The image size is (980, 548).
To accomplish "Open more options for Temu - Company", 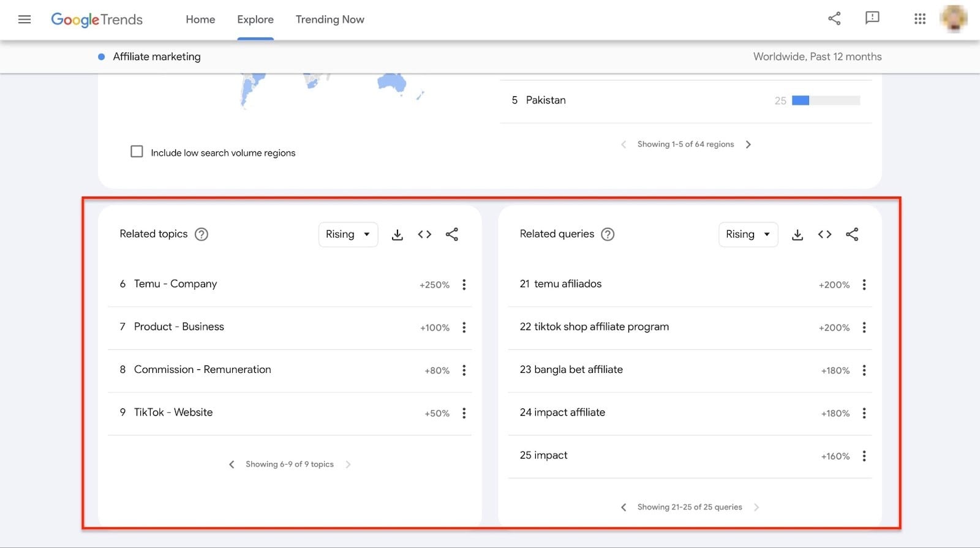I will [464, 285].
